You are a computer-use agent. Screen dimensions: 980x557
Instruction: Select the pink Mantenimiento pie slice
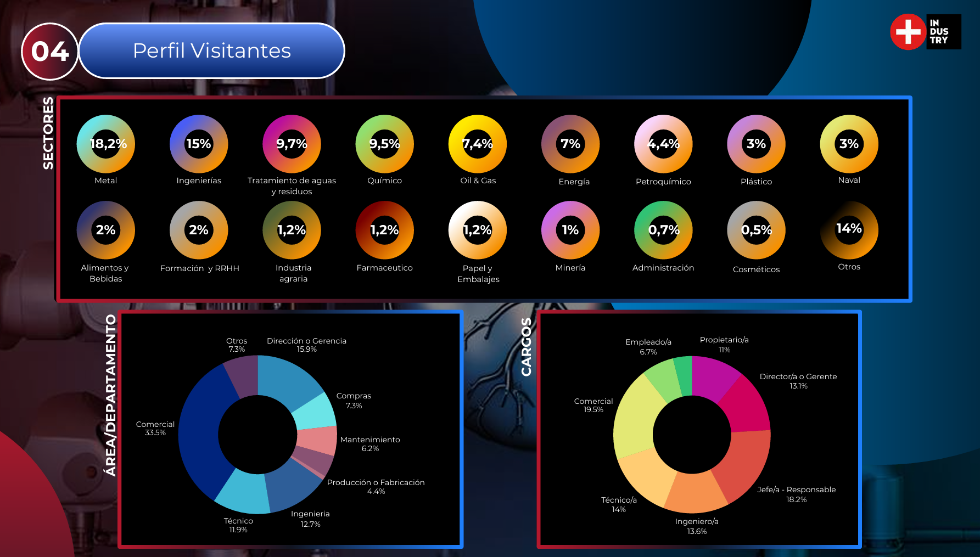point(317,440)
